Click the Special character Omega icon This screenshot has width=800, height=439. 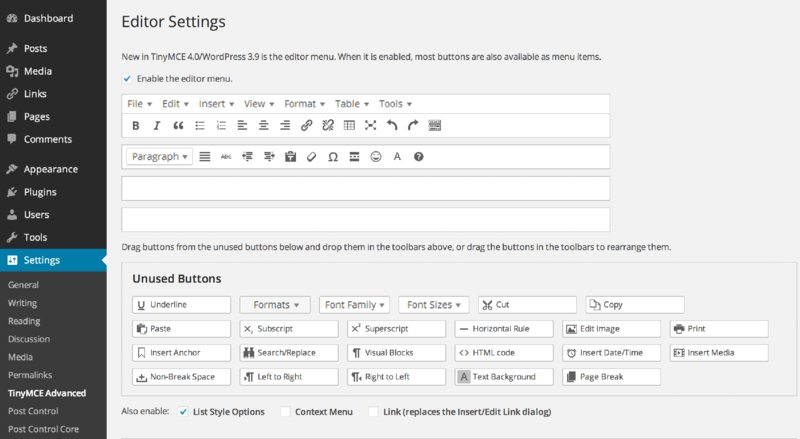tap(333, 157)
